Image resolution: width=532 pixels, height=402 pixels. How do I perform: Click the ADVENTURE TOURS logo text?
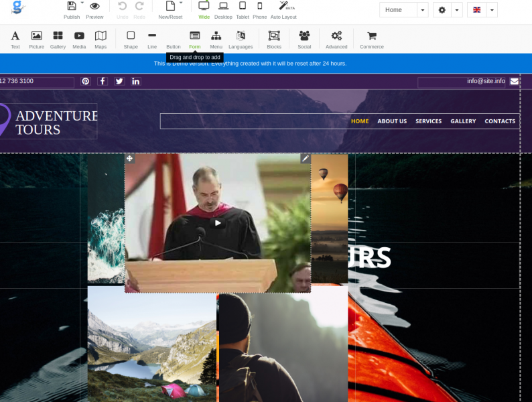pyautogui.click(x=56, y=123)
